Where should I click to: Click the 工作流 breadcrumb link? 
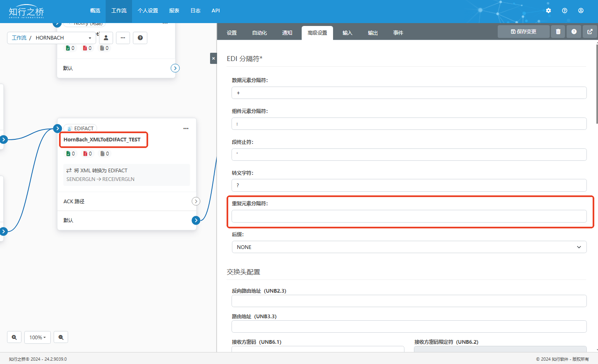coord(19,38)
